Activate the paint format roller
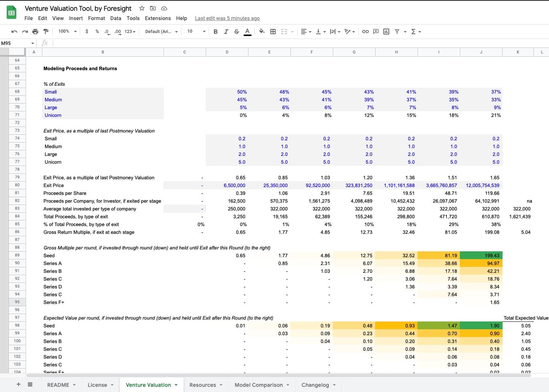The height and width of the screenshot is (392, 549). [x=46, y=32]
